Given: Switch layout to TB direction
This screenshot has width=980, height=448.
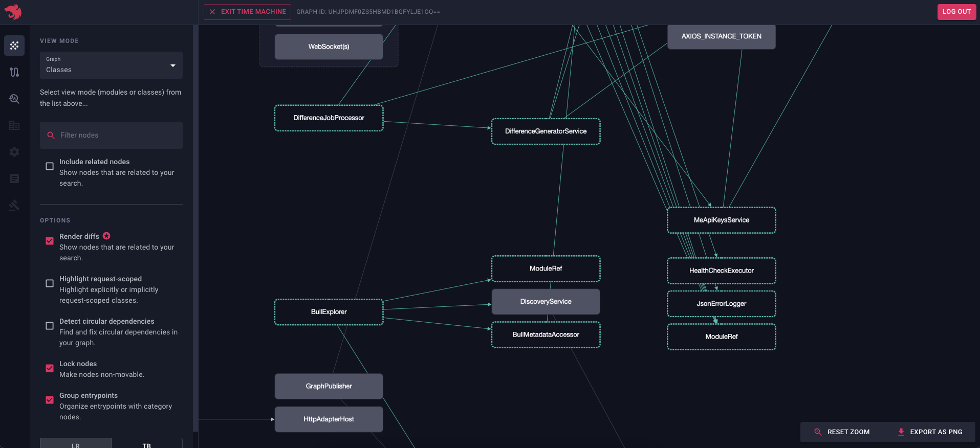Looking at the screenshot, I should [147, 444].
